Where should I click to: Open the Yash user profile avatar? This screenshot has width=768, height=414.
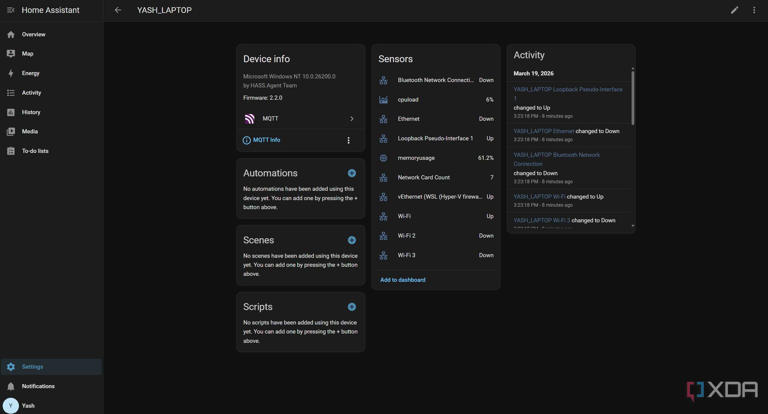point(11,406)
